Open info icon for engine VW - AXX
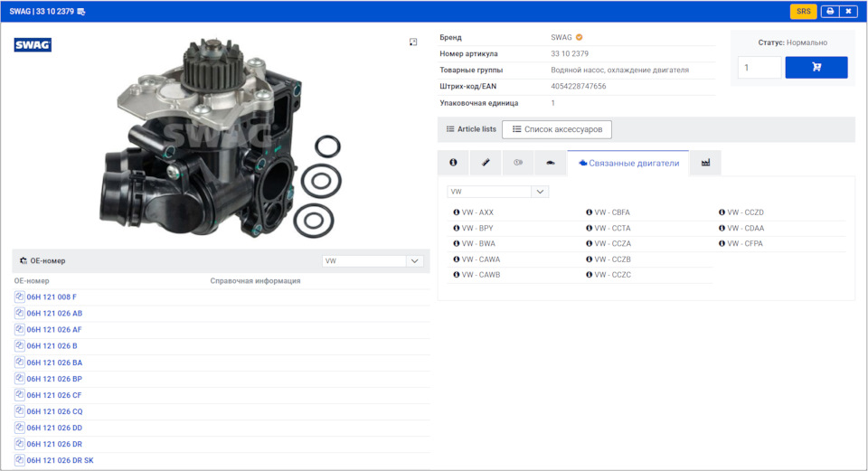The width and height of the screenshot is (868, 471). click(x=456, y=212)
